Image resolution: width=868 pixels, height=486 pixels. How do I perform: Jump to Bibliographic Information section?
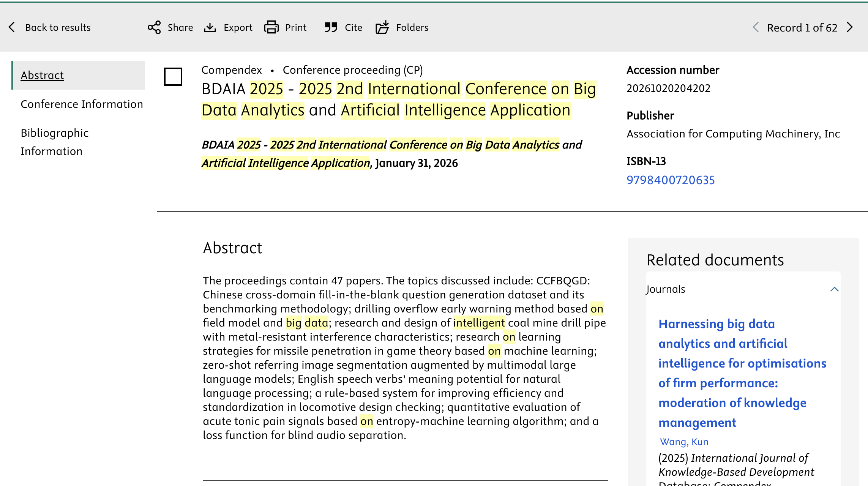click(55, 142)
